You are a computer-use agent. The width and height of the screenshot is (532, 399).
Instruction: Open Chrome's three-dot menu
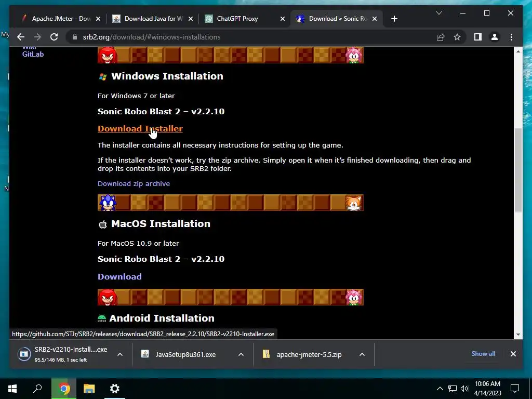[x=511, y=37]
